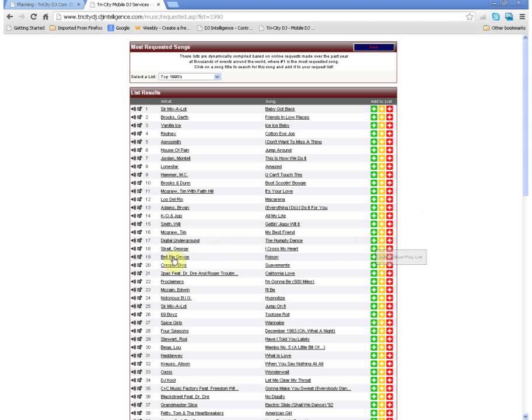The image size is (532, 420).
Task: Click red plus for Wonderwall by Oasis
Action: click(390, 372)
